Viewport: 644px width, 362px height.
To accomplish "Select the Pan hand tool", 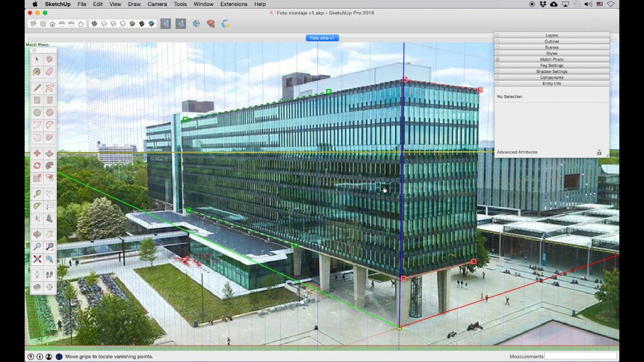I will pos(49,234).
